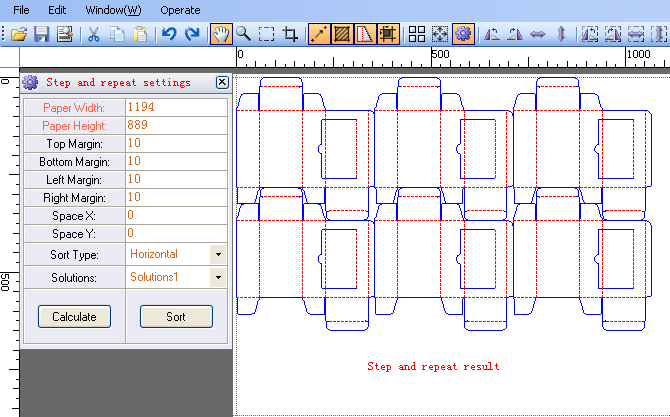Select the Hand pan tool
The height and width of the screenshot is (417, 670).
point(221,34)
